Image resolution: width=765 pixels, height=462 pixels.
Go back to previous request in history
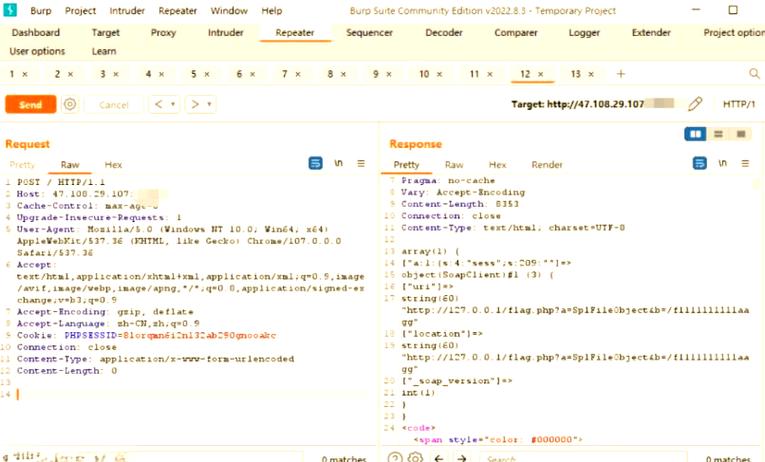tap(158, 104)
